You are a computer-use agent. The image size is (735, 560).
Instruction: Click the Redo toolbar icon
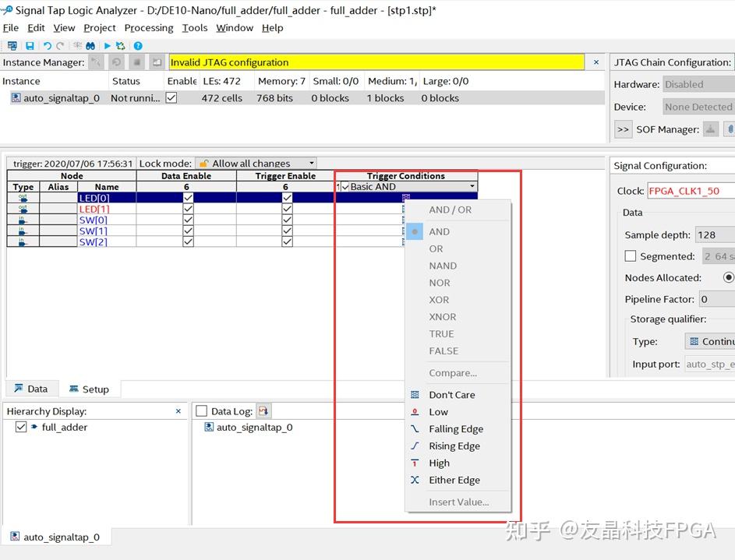click(x=59, y=45)
